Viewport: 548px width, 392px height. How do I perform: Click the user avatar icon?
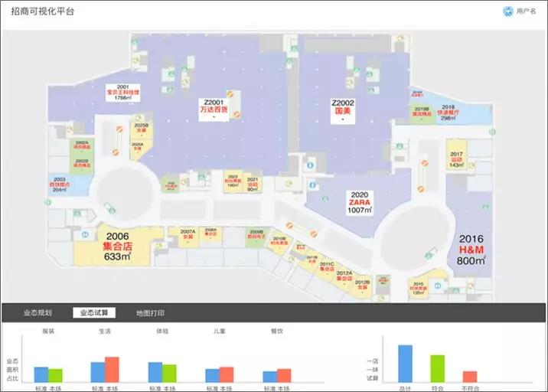[x=508, y=11]
